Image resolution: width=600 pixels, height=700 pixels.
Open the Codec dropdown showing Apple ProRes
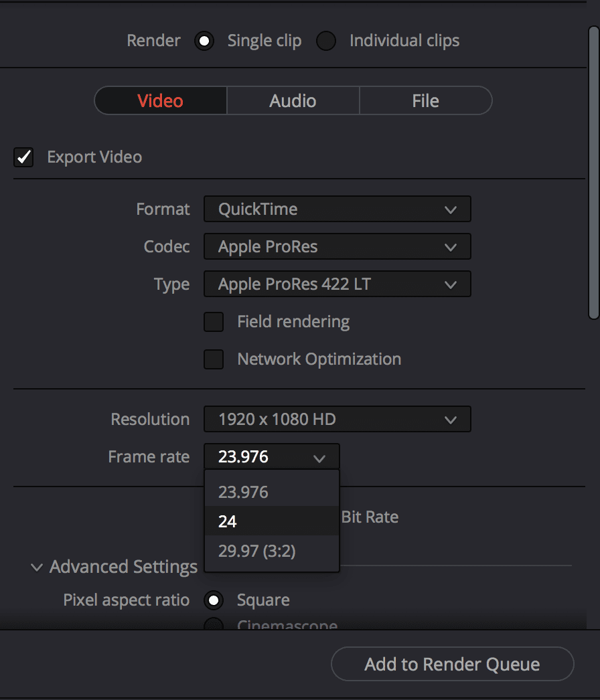tap(337, 247)
